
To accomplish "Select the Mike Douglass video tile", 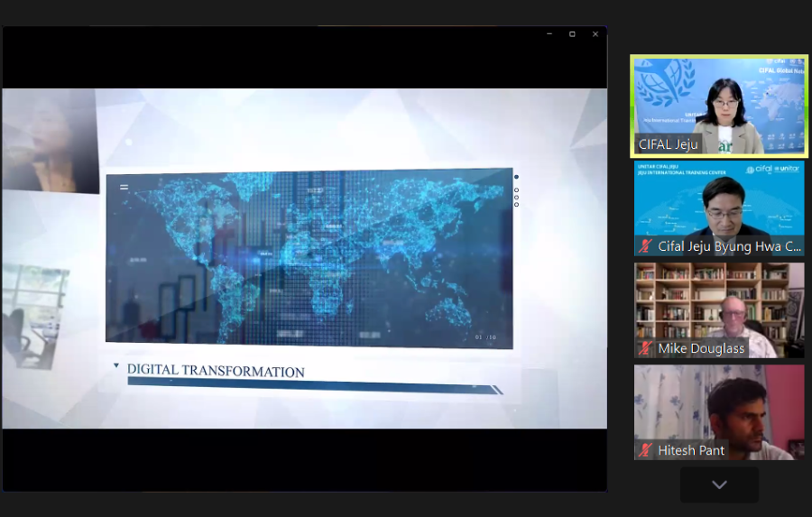I will tap(719, 310).
